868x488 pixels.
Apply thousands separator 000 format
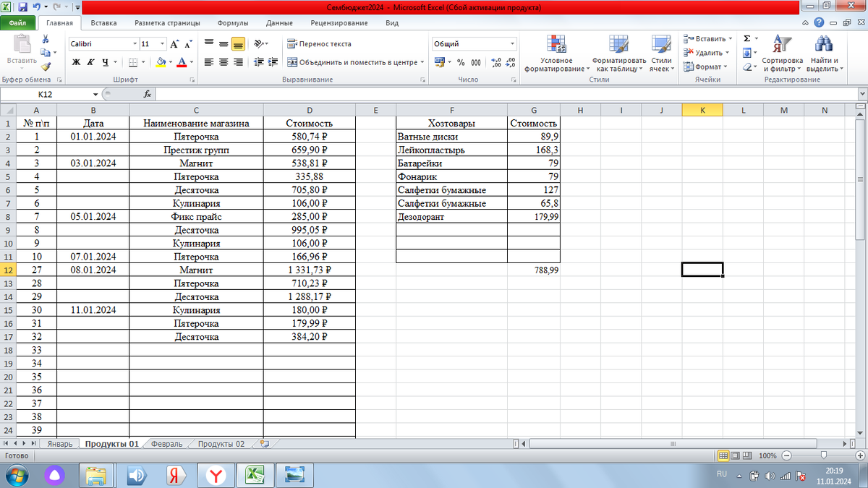click(475, 62)
